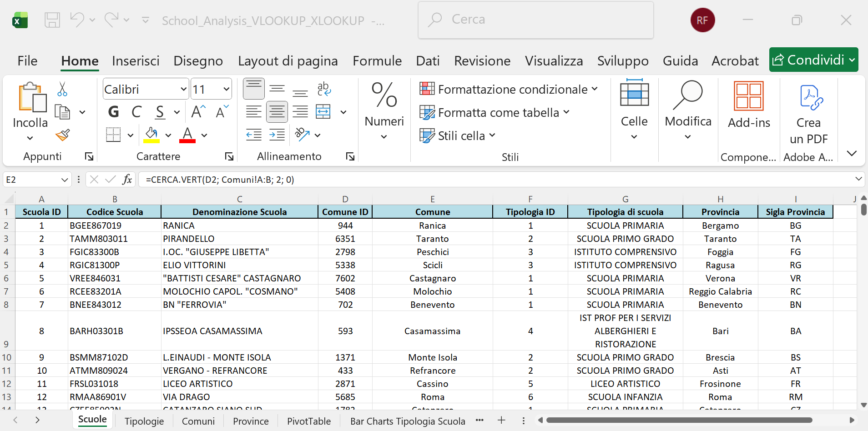Open the font size 11 dropdown
The image size is (868, 431).
click(x=226, y=89)
